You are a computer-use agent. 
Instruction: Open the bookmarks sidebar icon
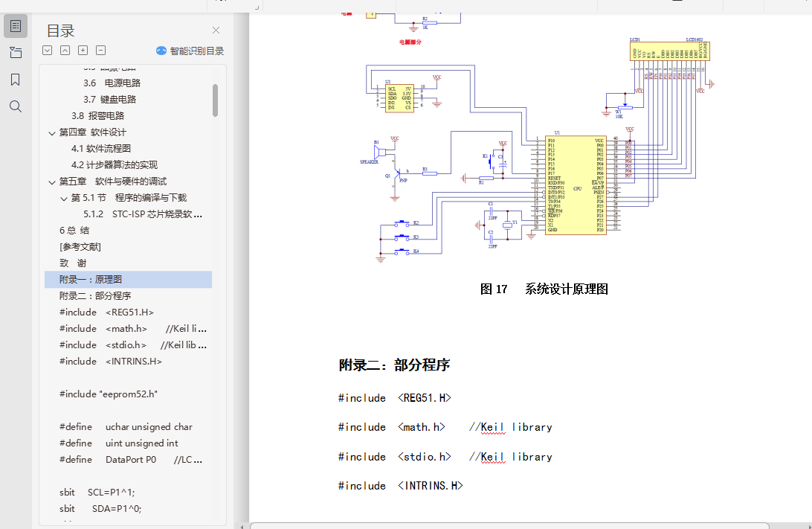pos(16,80)
